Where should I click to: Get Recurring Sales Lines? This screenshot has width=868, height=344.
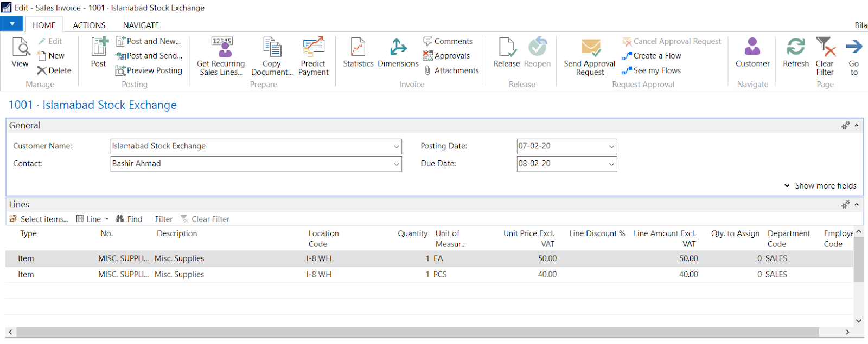point(221,56)
